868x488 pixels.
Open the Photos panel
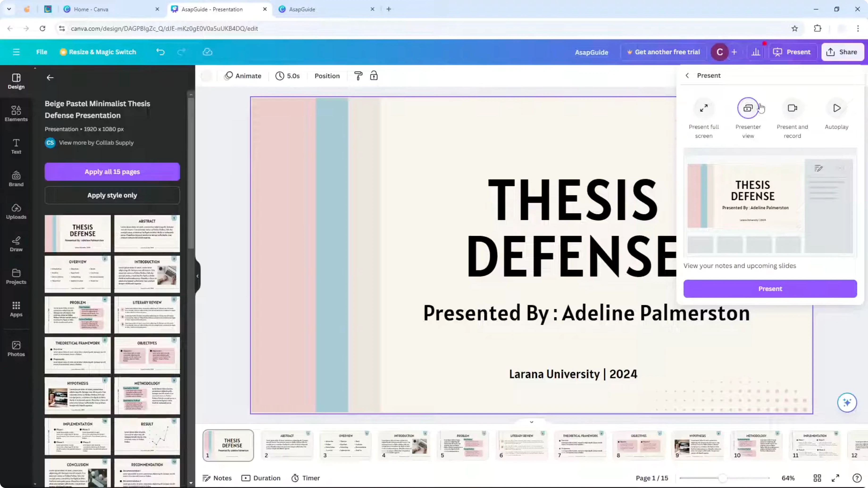pyautogui.click(x=16, y=349)
